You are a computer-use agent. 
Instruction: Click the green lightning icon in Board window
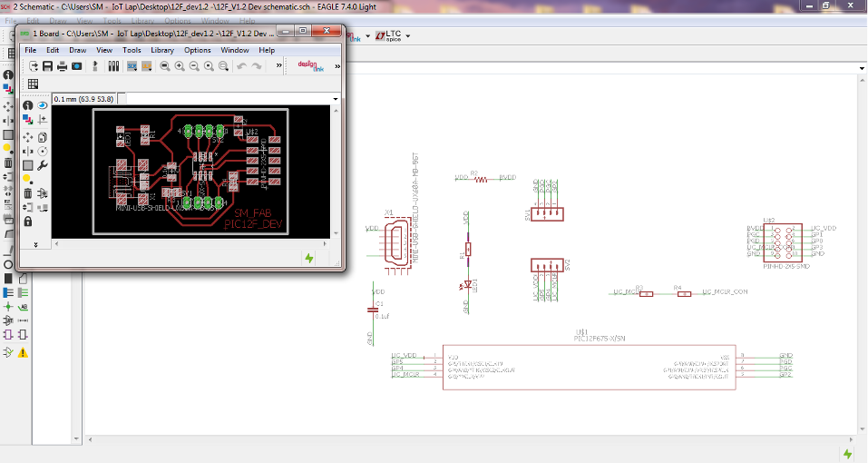point(309,258)
